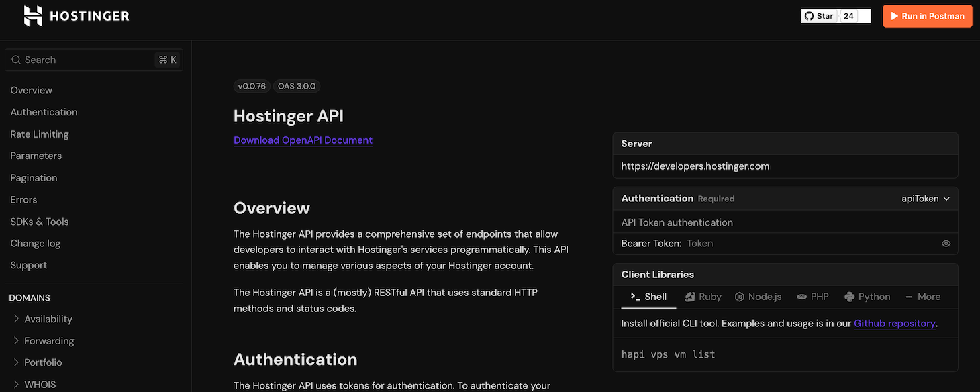Select the Ruby client library
This screenshot has width=980, height=392.
[703, 297]
